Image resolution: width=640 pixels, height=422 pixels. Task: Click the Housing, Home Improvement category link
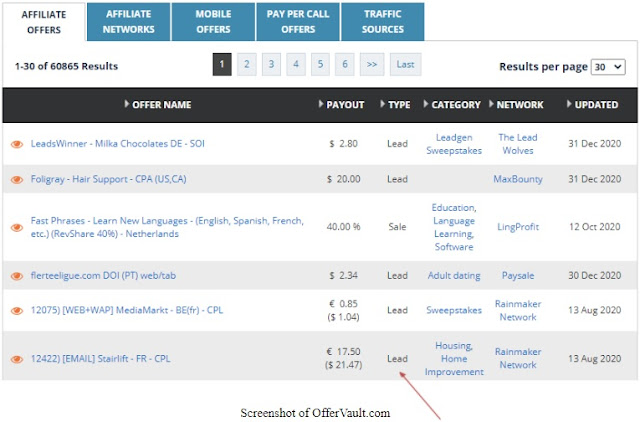coord(454,359)
